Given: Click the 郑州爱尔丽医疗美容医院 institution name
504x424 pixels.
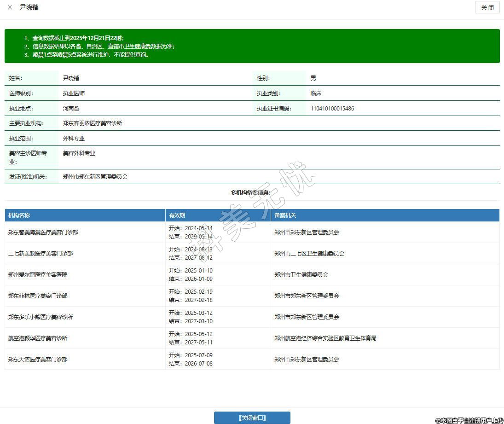Looking at the screenshot, I should point(38,275).
